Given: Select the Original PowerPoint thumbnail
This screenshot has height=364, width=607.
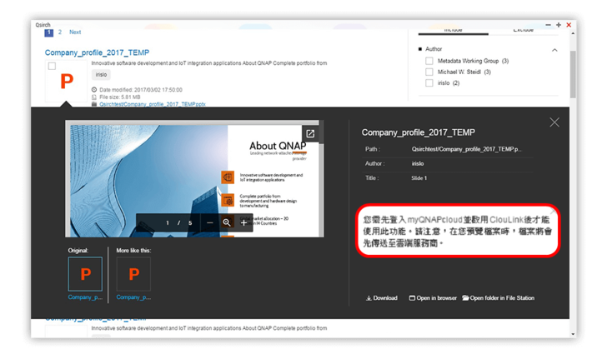Looking at the screenshot, I should point(85,274).
